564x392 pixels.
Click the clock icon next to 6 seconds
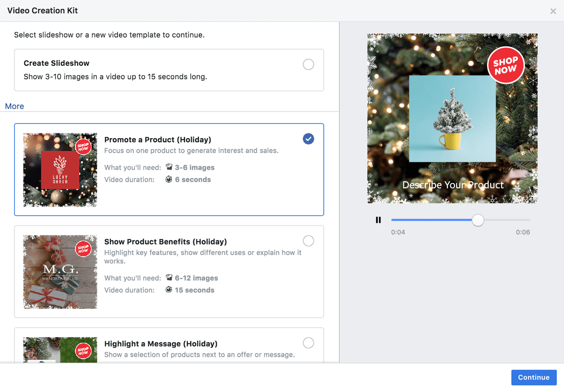coord(169,179)
